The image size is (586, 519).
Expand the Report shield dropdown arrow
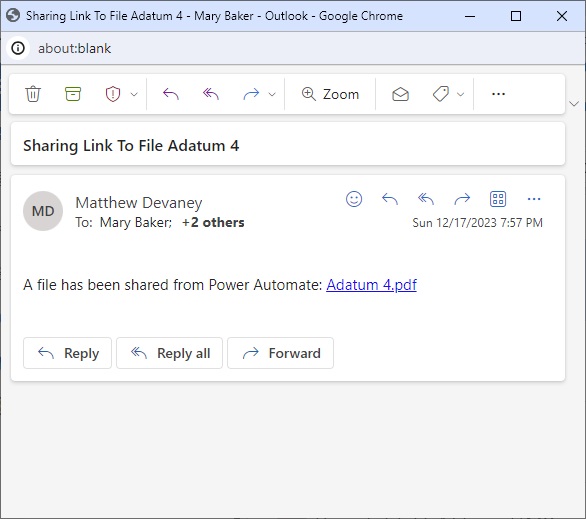134,94
